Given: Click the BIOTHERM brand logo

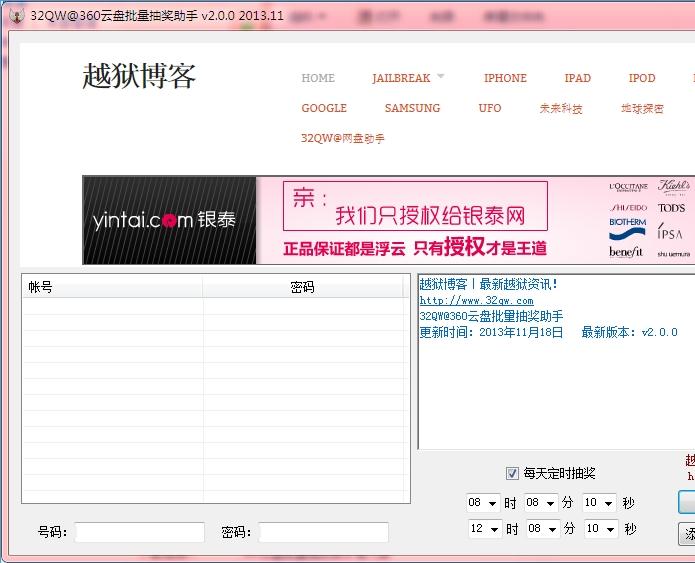Looking at the screenshot, I should [x=627, y=227].
